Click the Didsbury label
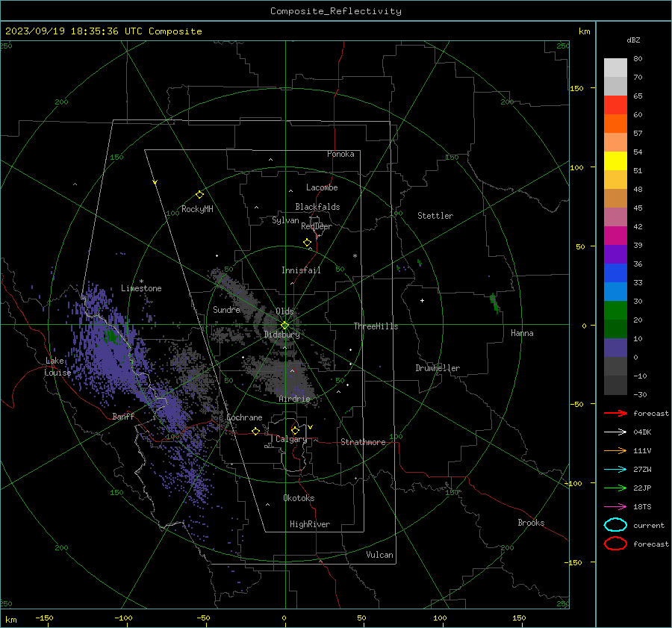Screen dimensions: 672x628 (281, 335)
